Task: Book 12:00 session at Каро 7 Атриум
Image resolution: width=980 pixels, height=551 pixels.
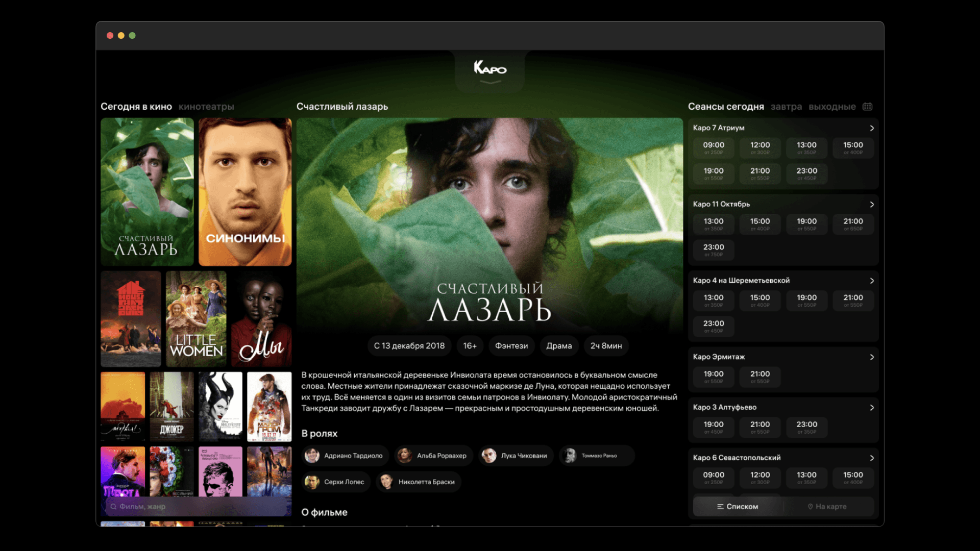Action: (x=760, y=147)
